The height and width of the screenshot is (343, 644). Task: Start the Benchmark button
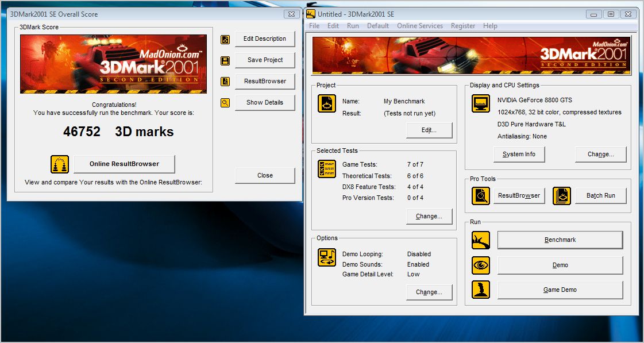point(560,240)
